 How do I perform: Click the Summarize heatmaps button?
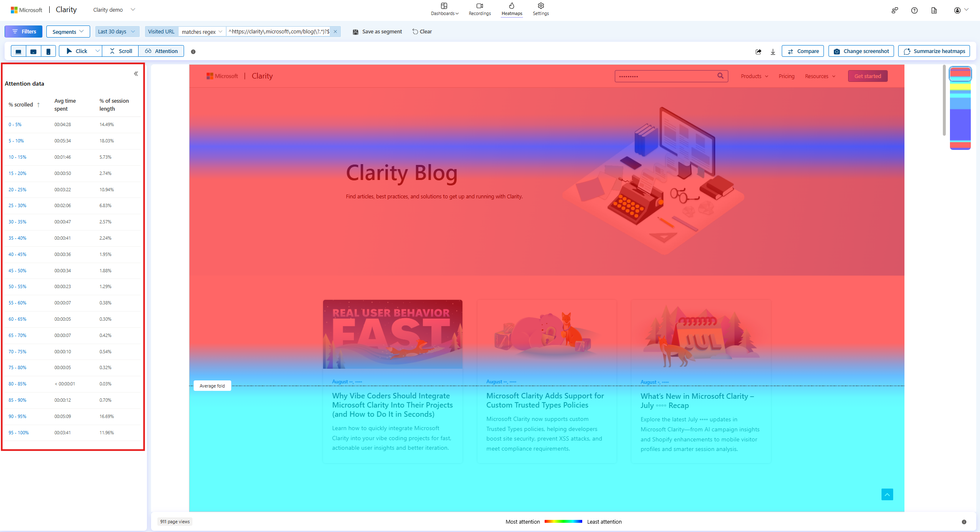(x=934, y=51)
